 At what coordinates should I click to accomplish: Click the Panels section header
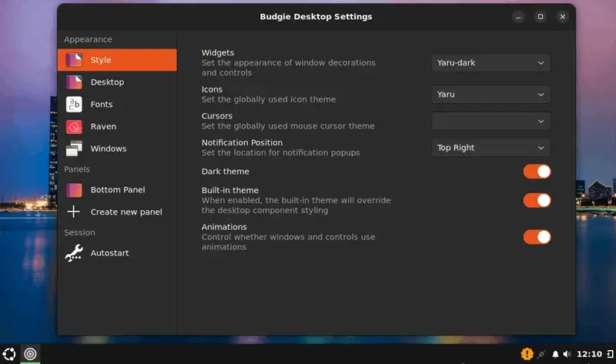tap(77, 169)
